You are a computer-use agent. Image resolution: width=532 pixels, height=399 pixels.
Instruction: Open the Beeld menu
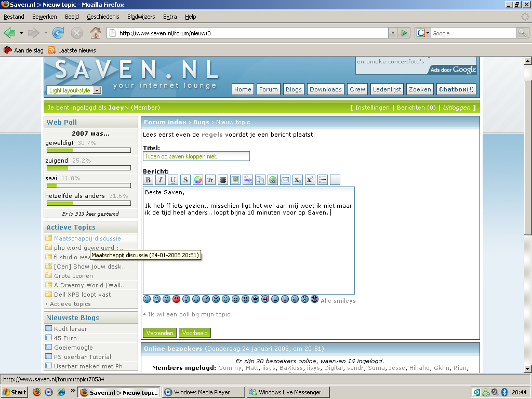72,17
